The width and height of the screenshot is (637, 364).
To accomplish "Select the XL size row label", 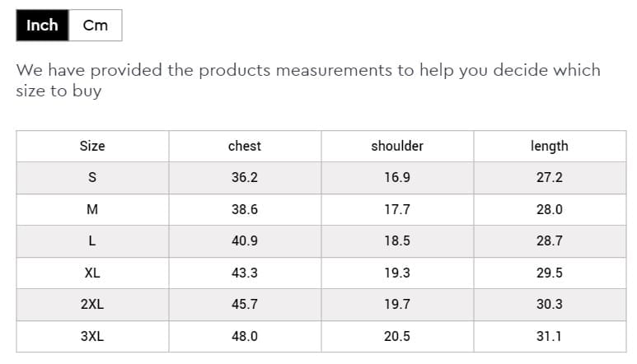I will coord(92,273).
